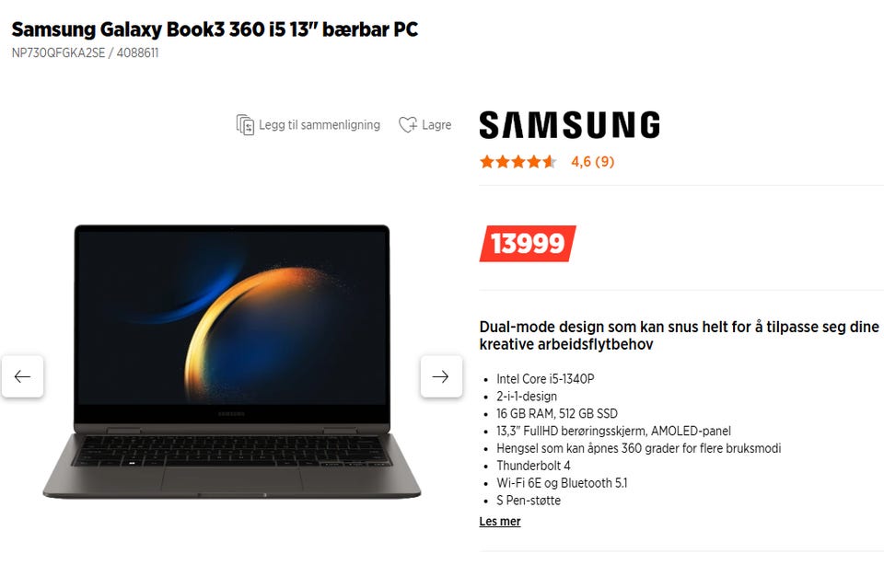
Task: Open the reviews via 4,6 (9) rating
Action: 592,162
